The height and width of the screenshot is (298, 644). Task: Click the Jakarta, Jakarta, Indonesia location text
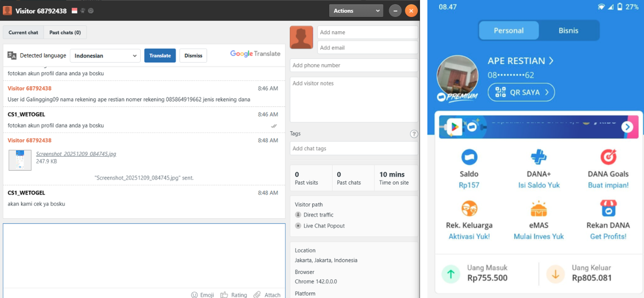coord(326,260)
